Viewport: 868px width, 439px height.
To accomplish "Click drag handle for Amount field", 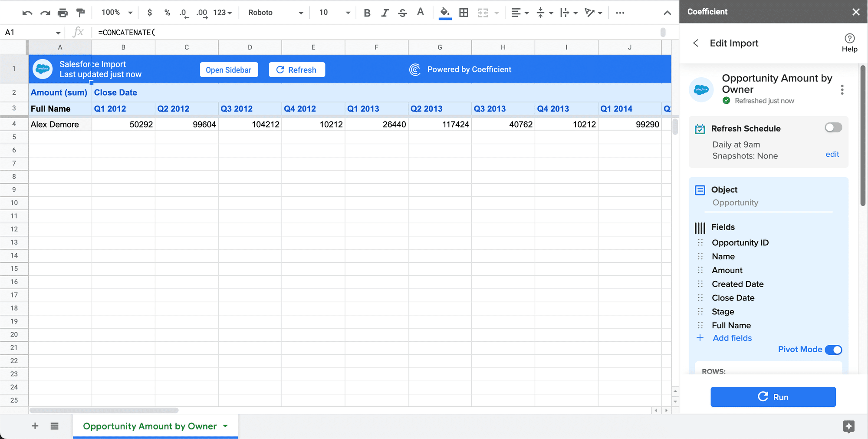I will [700, 270].
